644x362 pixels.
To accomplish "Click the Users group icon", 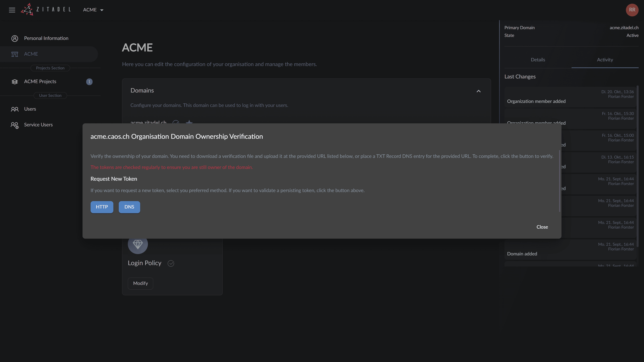I will point(15,109).
